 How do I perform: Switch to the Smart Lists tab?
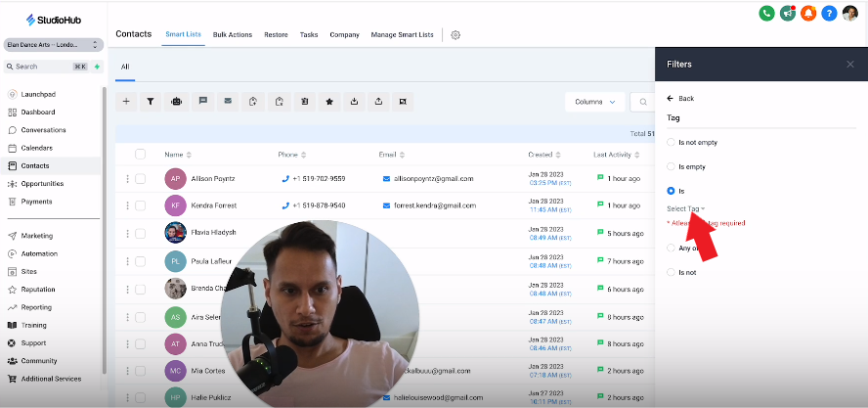pos(183,34)
